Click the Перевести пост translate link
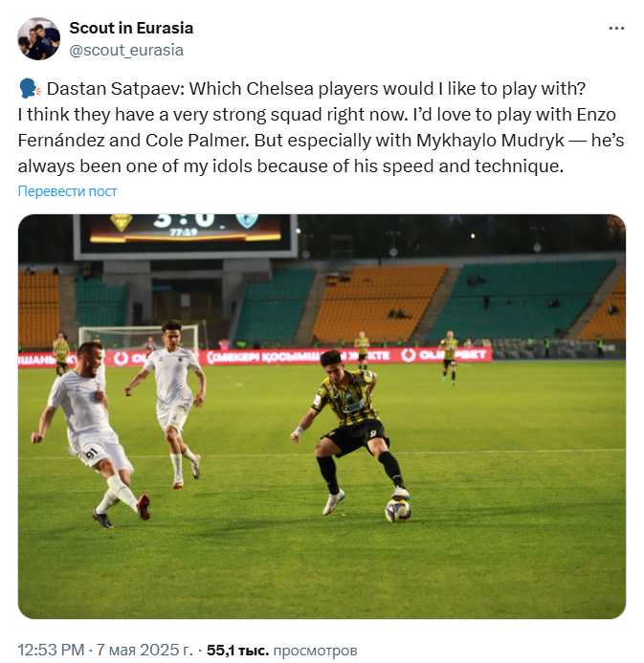 (x=67, y=191)
